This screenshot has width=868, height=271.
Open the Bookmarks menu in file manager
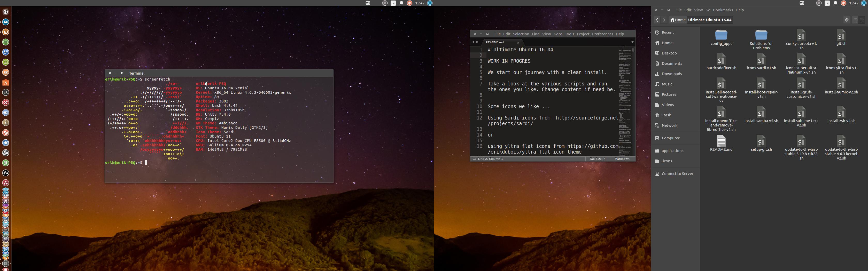[x=723, y=10]
